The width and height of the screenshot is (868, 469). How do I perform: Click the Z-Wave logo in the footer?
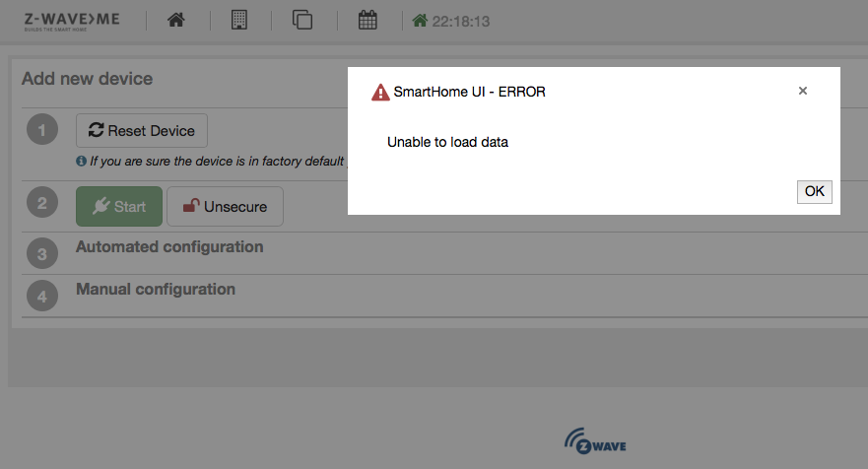[x=595, y=440]
